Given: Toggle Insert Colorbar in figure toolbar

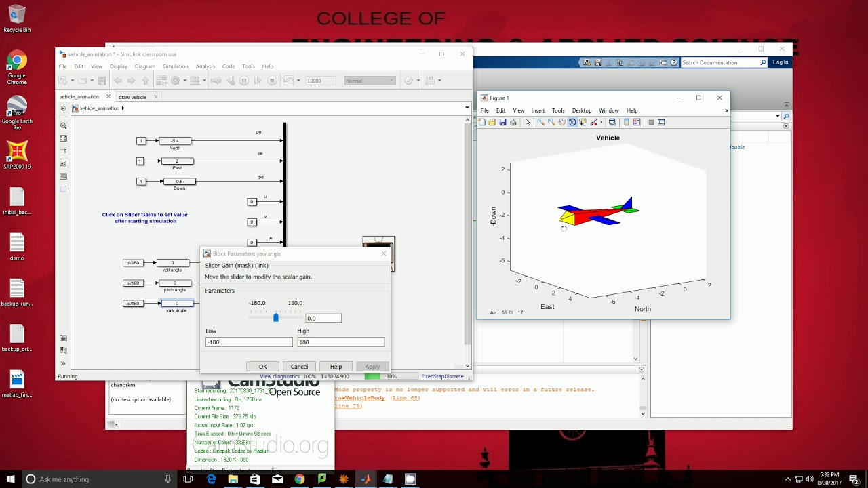Looking at the screenshot, I should (627, 122).
